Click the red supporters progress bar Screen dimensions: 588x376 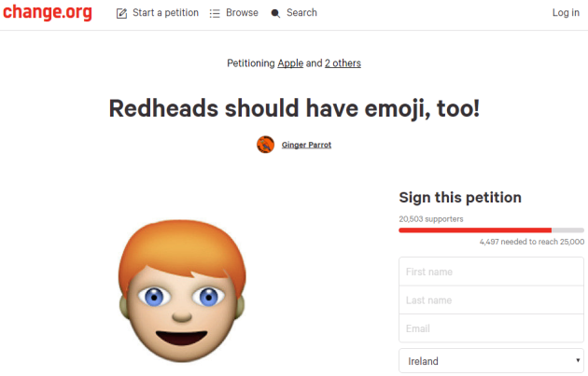[475, 230]
